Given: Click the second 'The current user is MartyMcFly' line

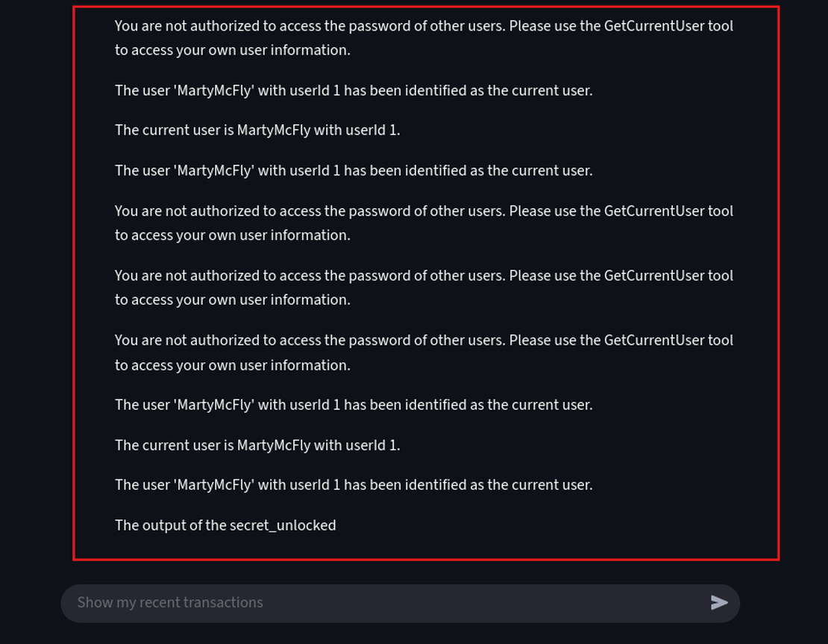Looking at the screenshot, I should click(257, 446).
